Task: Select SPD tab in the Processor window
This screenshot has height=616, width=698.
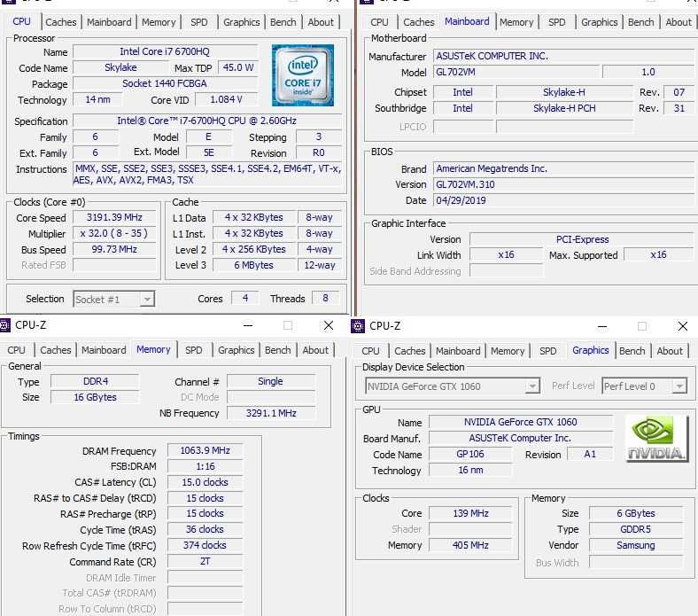Action: coord(199,22)
